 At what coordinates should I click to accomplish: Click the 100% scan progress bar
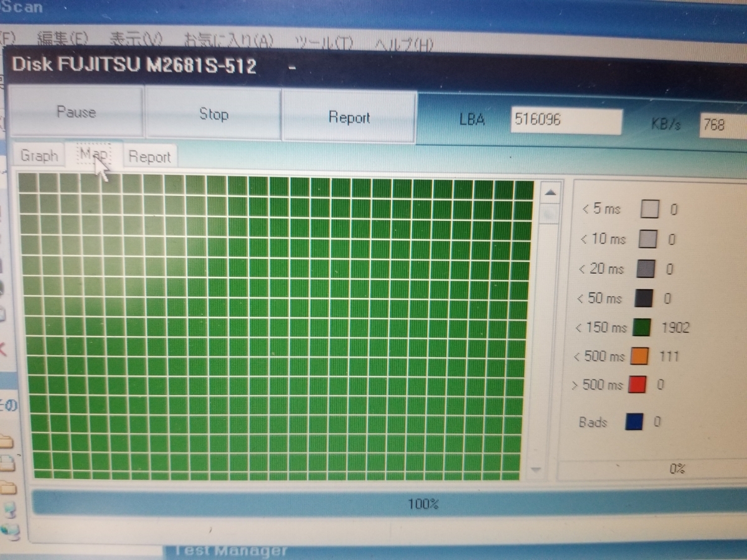pos(389,503)
